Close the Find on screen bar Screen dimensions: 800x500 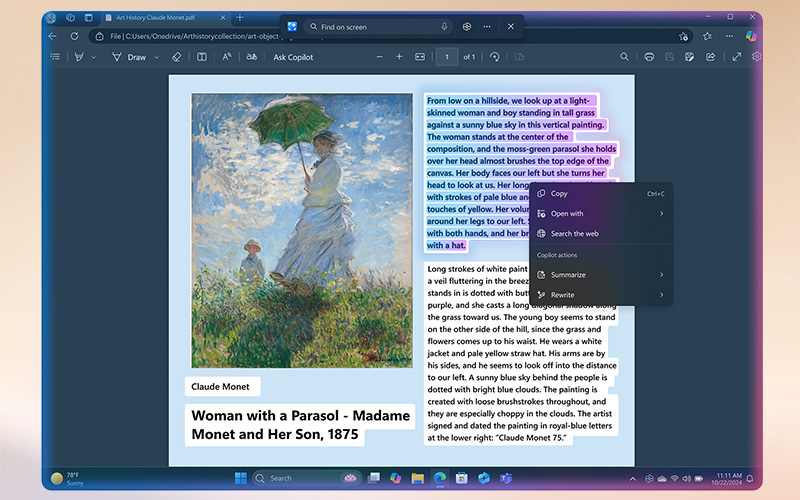point(511,27)
